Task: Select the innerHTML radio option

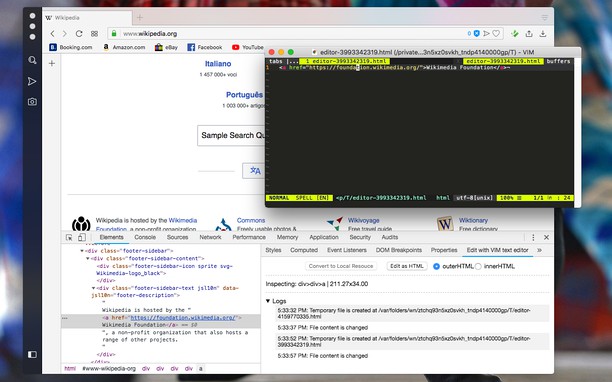Action: pos(478,266)
